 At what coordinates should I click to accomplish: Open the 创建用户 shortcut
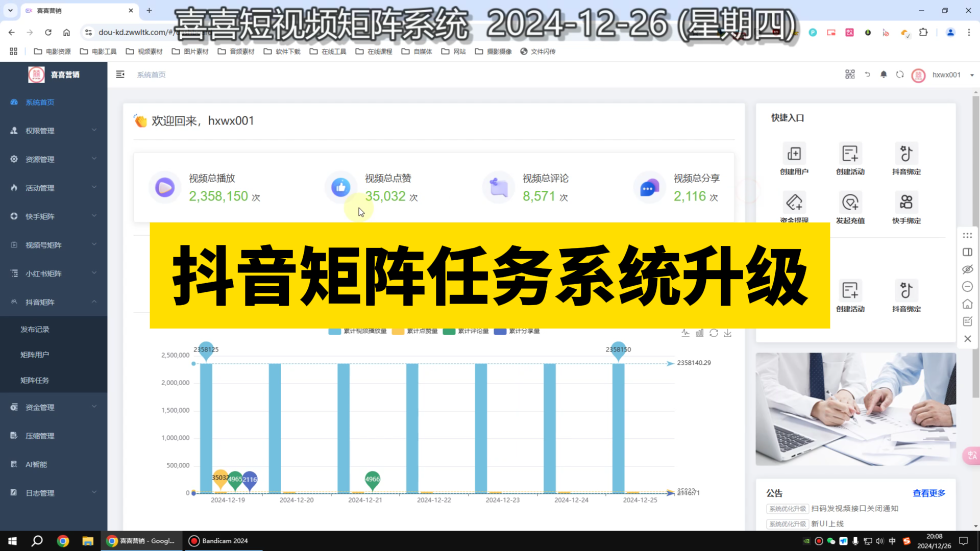coord(794,159)
